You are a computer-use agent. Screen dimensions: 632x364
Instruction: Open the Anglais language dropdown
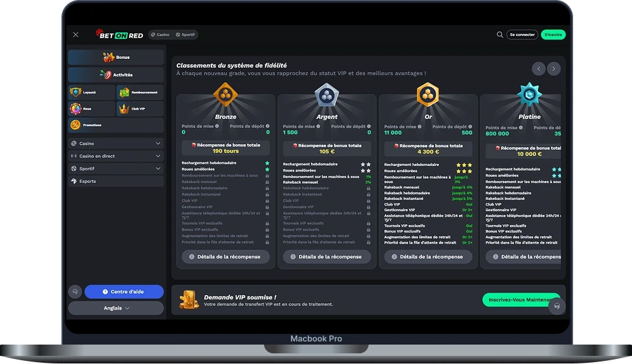[x=116, y=308]
